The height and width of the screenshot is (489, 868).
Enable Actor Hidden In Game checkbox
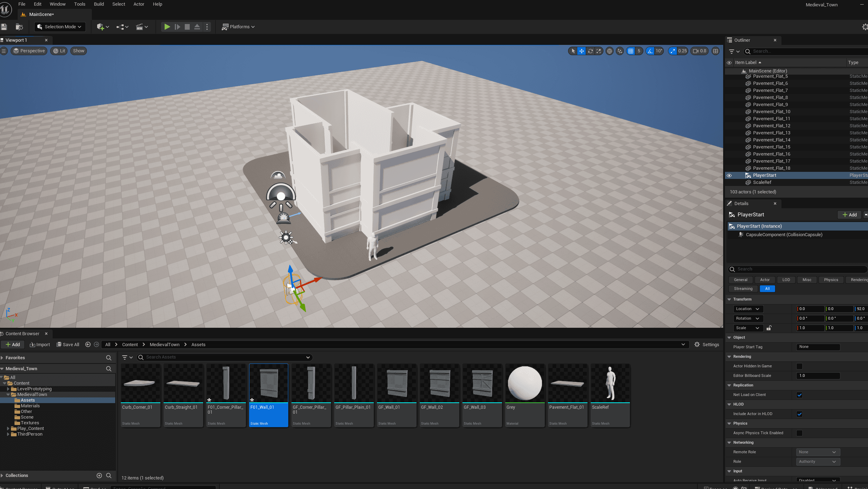(x=799, y=366)
